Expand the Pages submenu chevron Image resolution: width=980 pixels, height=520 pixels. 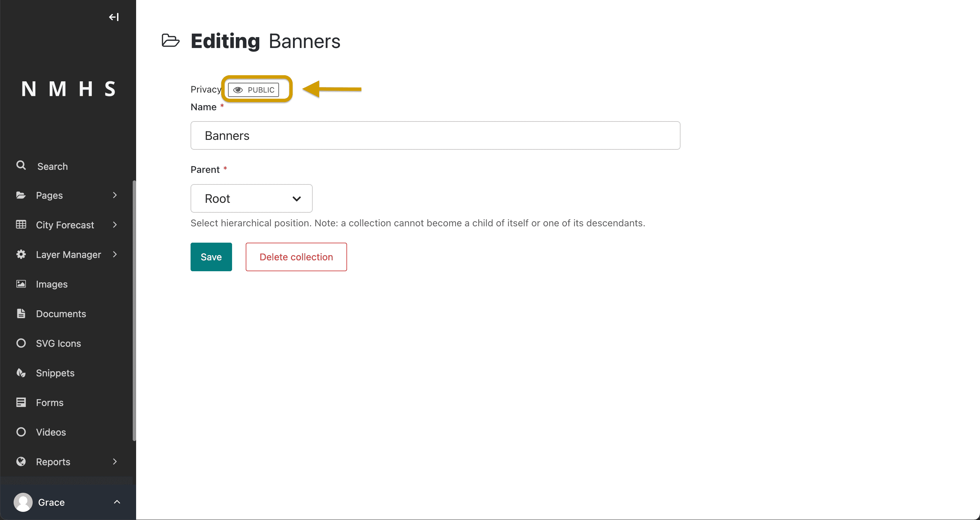[x=115, y=195]
